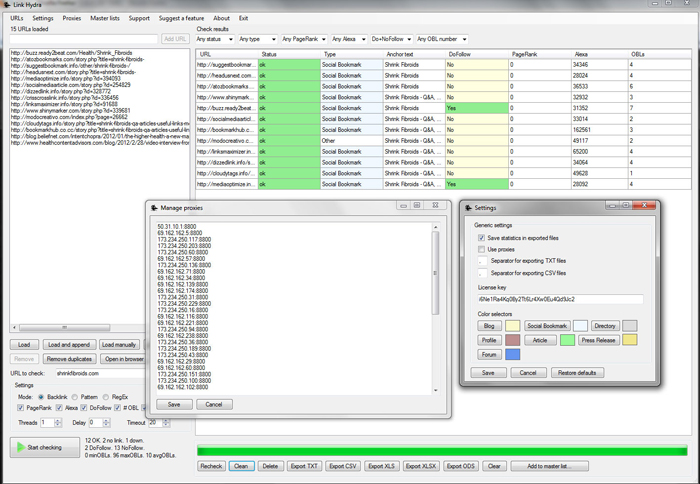Screen dimensions: 700x484
Task: Click Save in Manage proxies window
Action: 174,405
